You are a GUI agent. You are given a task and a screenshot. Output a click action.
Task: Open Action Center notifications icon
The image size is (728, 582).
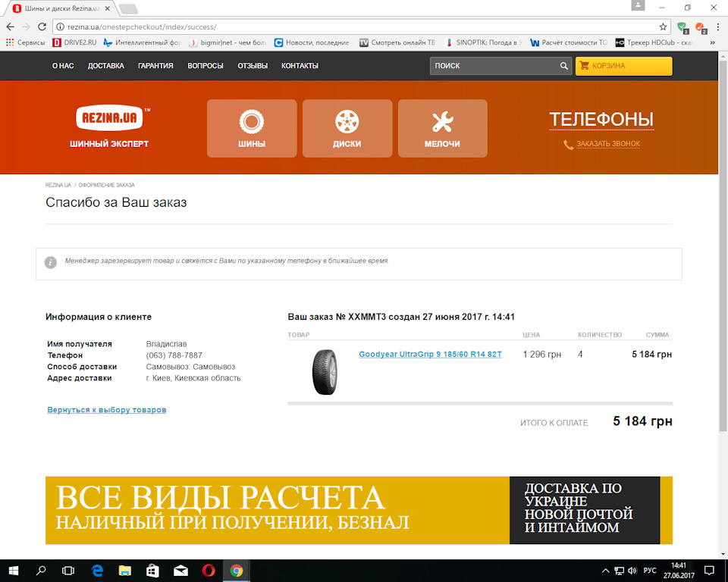pos(709,571)
